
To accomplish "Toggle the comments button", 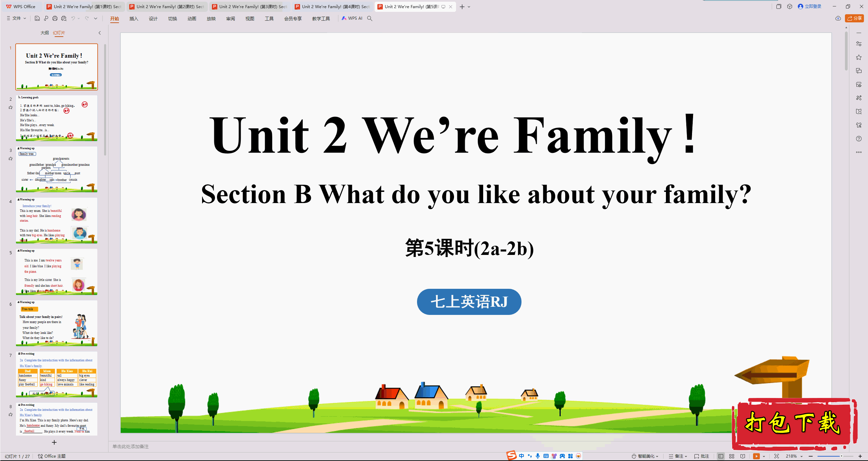I will click(x=702, y=456).
